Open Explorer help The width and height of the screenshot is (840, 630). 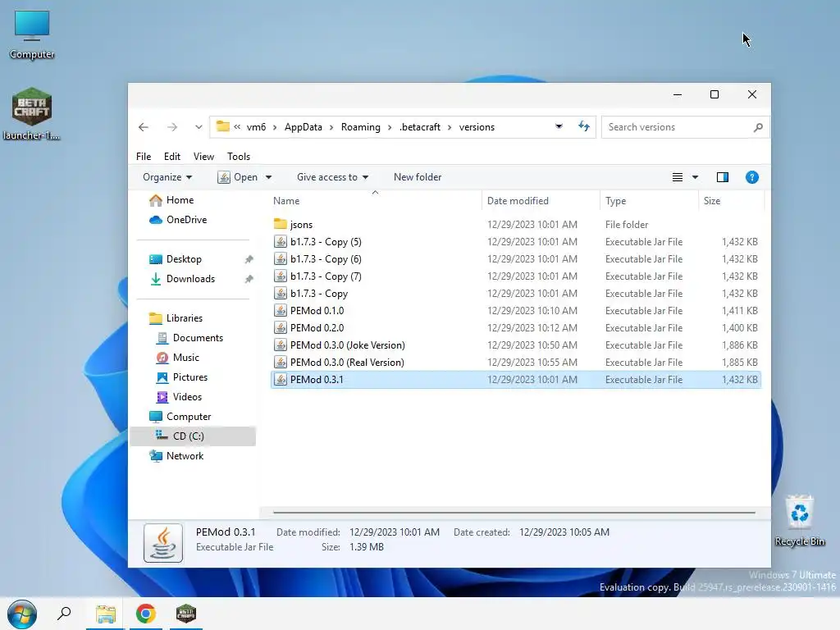coord(751,177)
